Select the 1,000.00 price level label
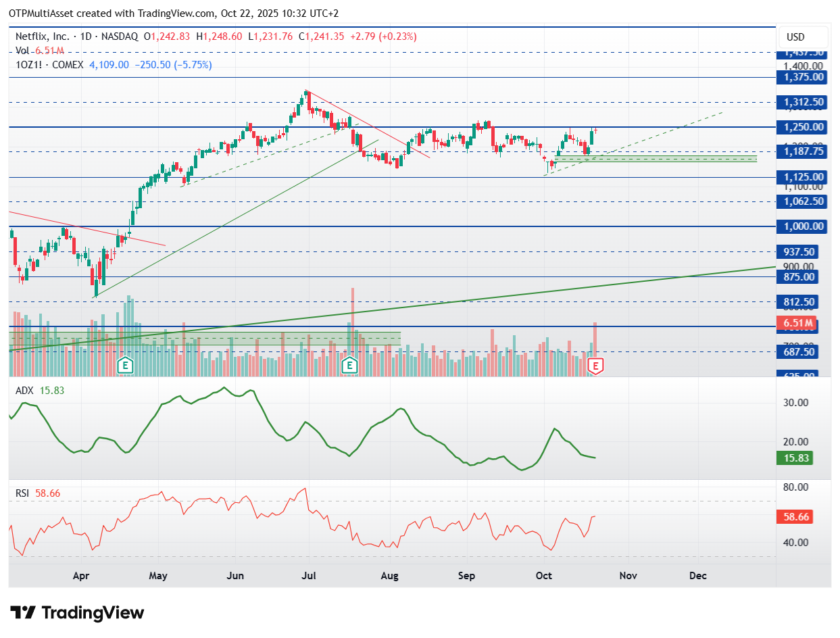This screenshot has width=840, height=638. coord(802,226)
